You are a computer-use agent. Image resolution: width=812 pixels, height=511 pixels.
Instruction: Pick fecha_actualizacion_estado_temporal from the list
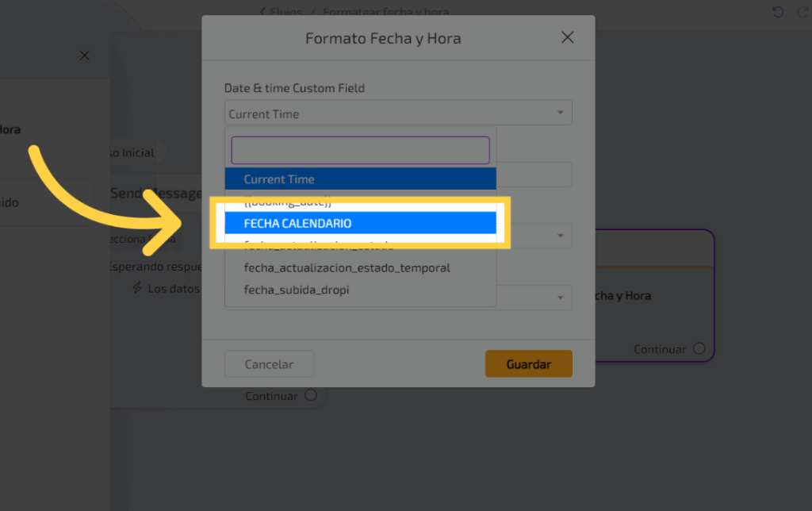[347, 267]
